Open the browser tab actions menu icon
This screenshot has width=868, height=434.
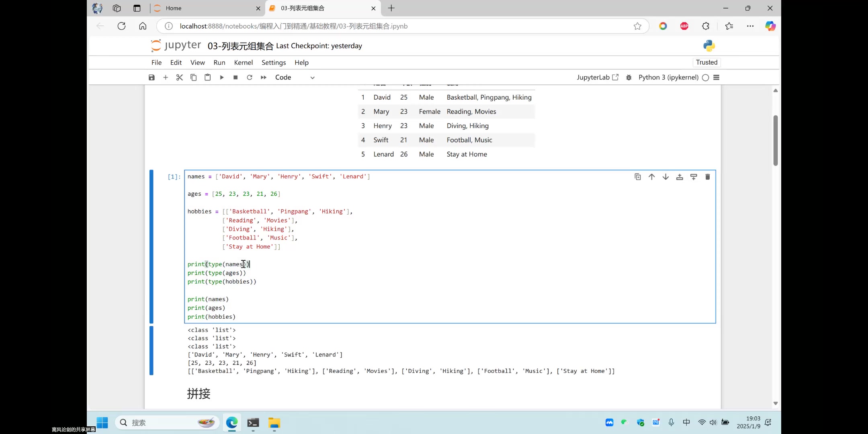137,8
